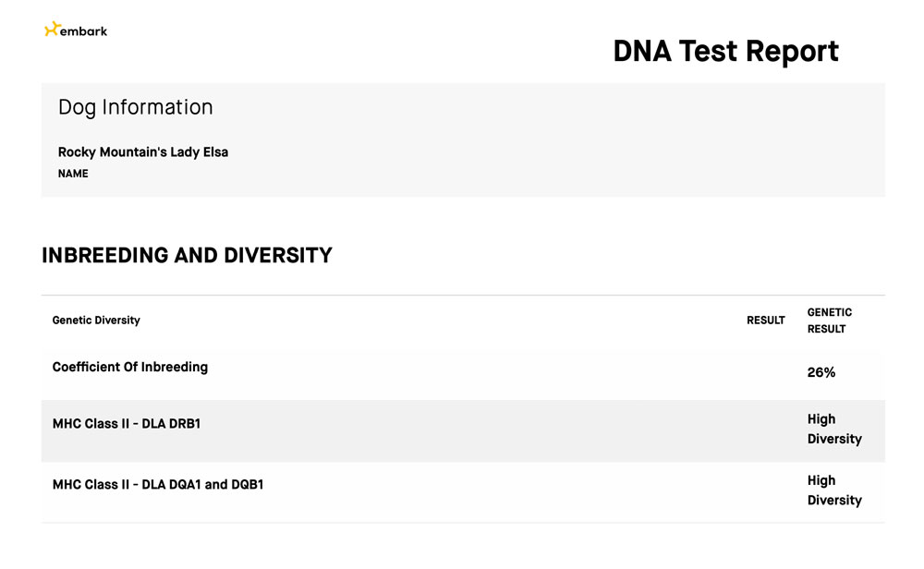
Task: Click empty RESULT cell in DQA1 and DQB1 row
Action: coord(765,491)
